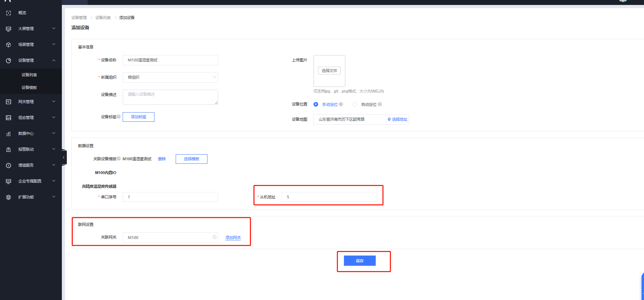Click the 大屏管理 screen icon
This screenshot has width=644, height=300.
8,29
